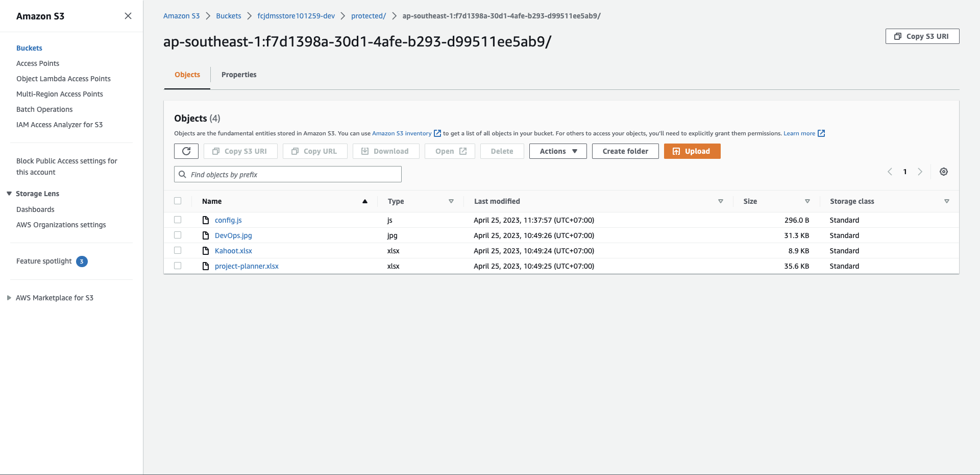Image resolution: width=980 pixels, height=475 pixels.
Task: Click the project-planner.xlsx file icon
Action: (206, 266)
